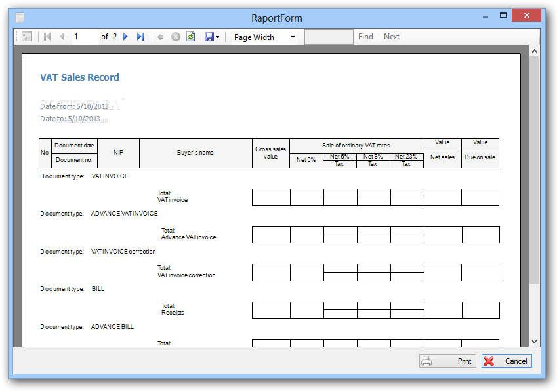Click the Date to 5/10/2013 text
The height and width of the screenshot is (392, 559).
70,119
